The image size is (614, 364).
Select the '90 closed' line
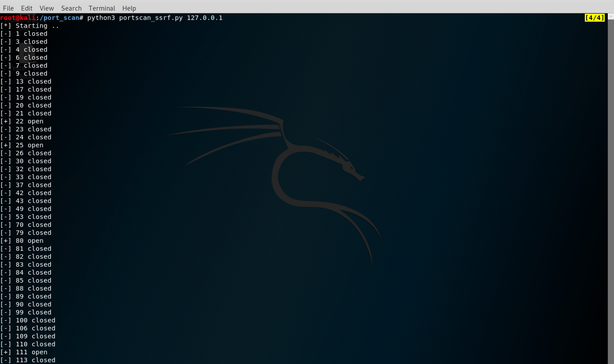tap(26, 305)
